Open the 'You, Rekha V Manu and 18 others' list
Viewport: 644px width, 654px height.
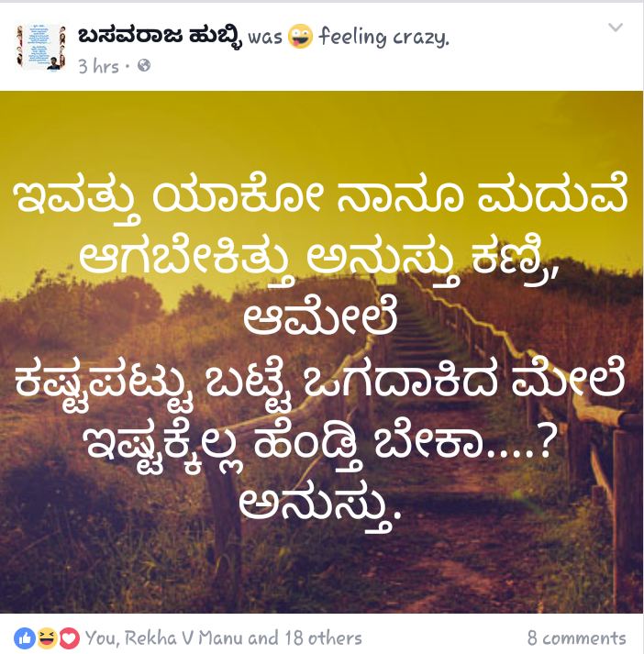(x=224, y=638)
